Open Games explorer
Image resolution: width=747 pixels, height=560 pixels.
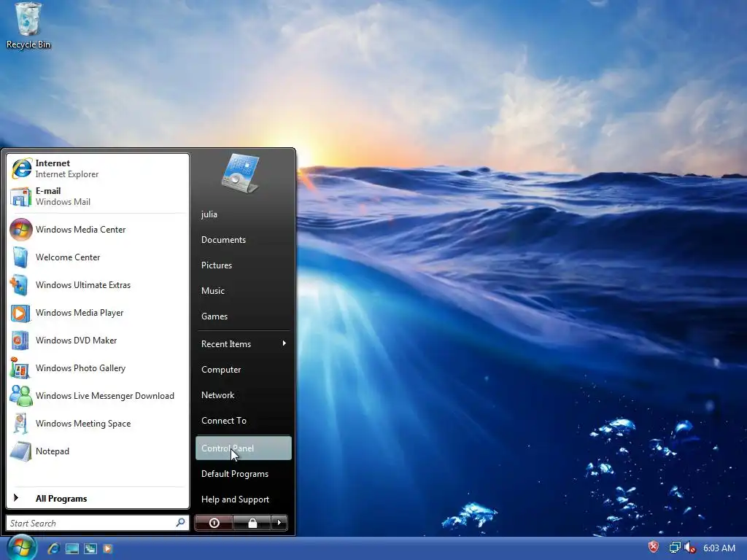(244, 316)
